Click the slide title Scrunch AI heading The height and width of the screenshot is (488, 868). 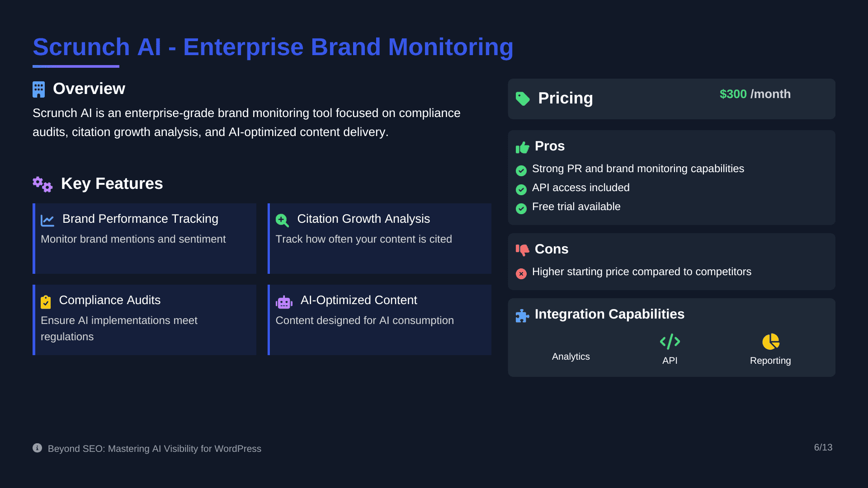pyautogui.click(x=273, y=47)
